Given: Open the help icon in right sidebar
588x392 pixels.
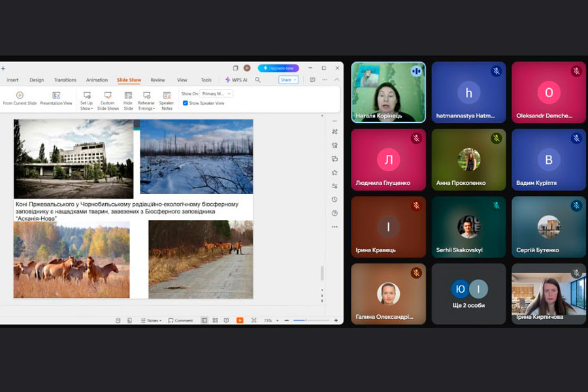Looking at the screenshot, I should pos(335,213).
